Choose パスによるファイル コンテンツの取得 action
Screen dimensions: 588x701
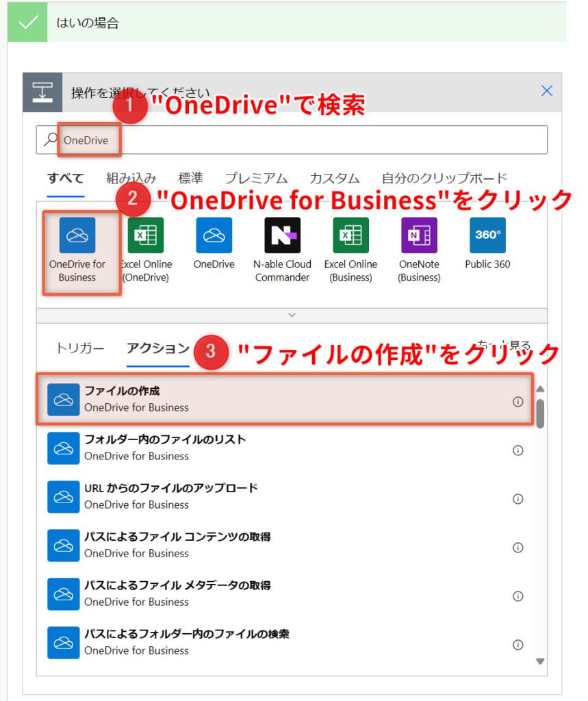(x=285, y=546)
